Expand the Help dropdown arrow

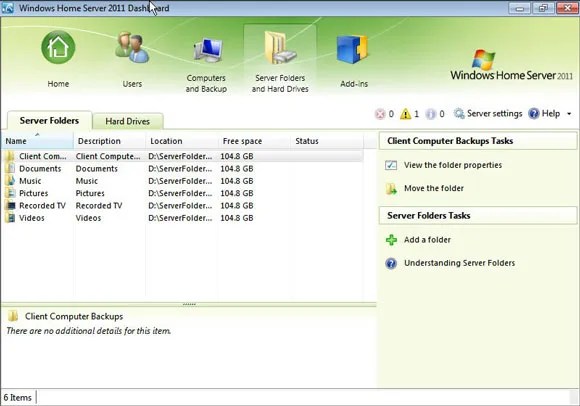coord(569,114)
